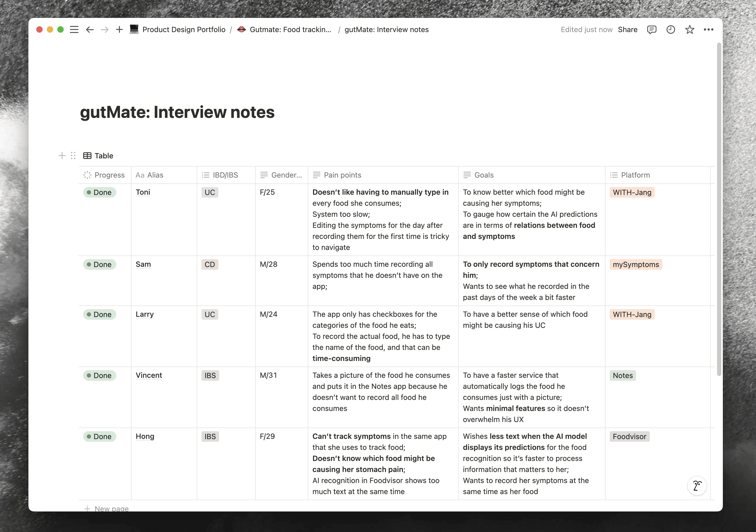
Task: Click the six-dot drag handle beside Table
Action: 73,155
